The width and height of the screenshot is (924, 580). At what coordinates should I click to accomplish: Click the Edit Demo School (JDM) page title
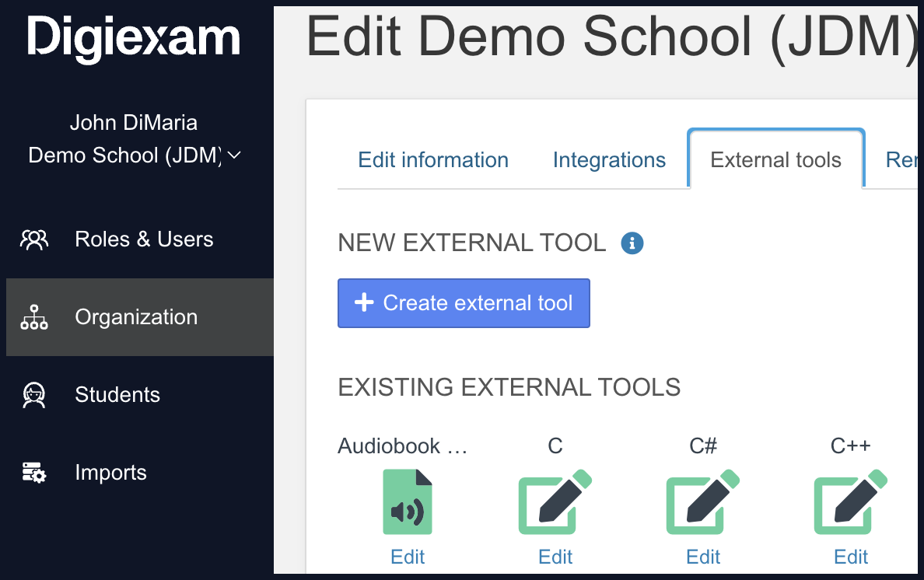point(611,37)
